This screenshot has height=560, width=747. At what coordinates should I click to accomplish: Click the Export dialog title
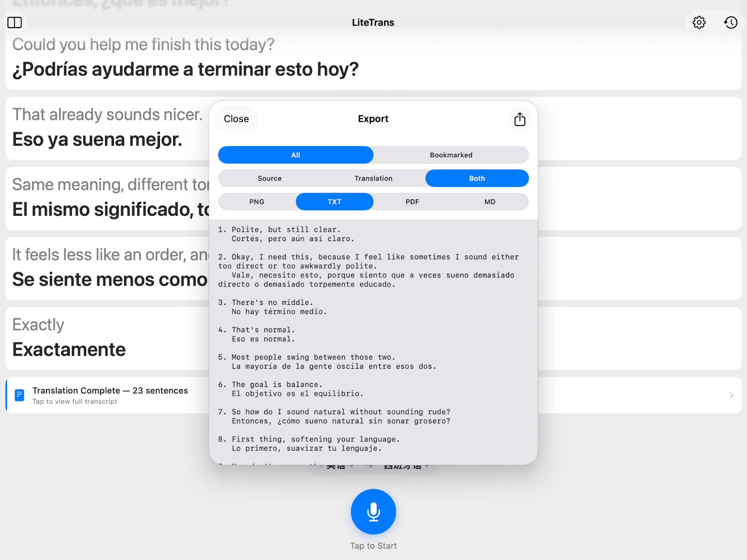click(x=373, y=119)
